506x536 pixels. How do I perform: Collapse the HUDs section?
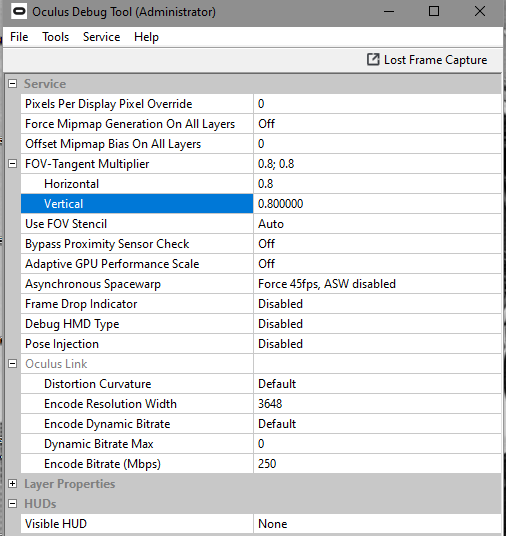13,504
